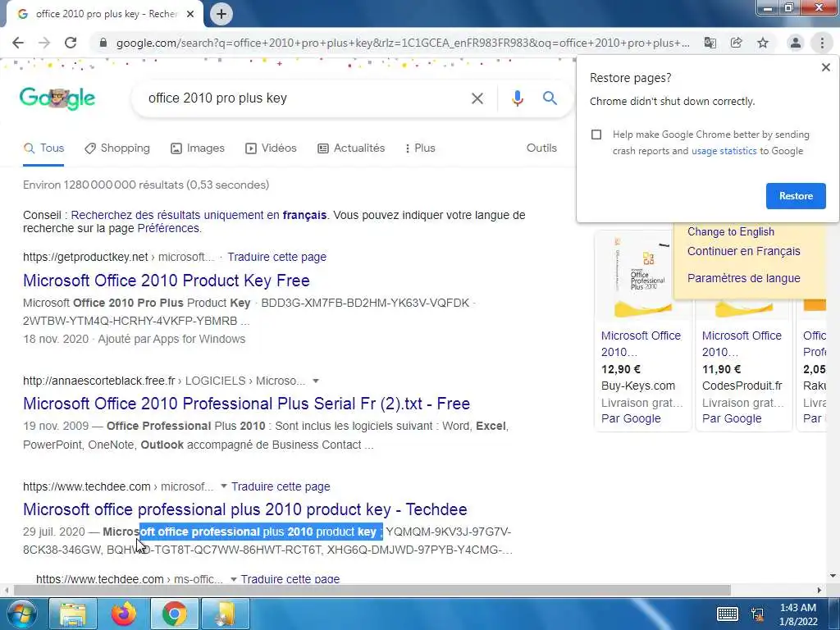This screenshot has height=630, width=840.
Task: Open the Outils search tools
Action: [541, 148]
